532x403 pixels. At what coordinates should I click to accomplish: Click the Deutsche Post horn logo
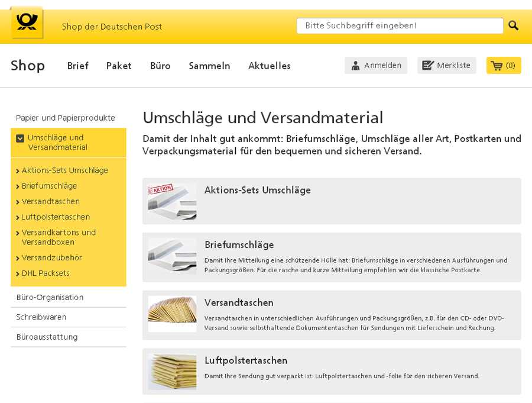27,22
